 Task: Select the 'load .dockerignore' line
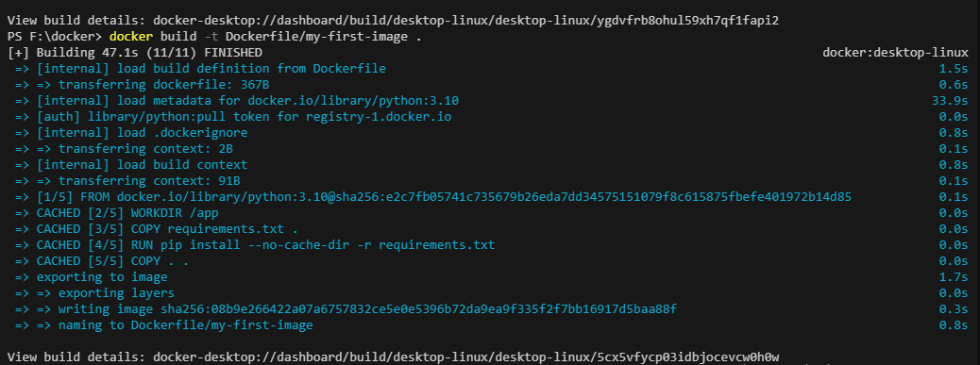coord(131,133)
